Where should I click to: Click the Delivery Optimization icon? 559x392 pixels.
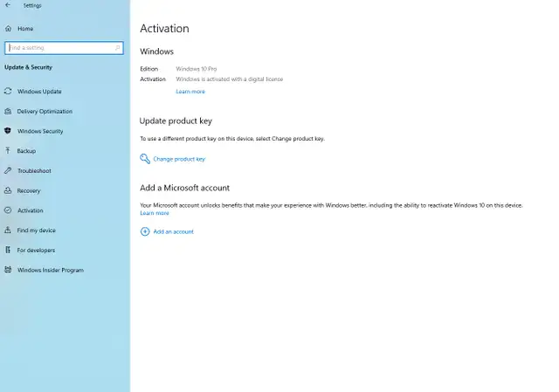(8, 111)
